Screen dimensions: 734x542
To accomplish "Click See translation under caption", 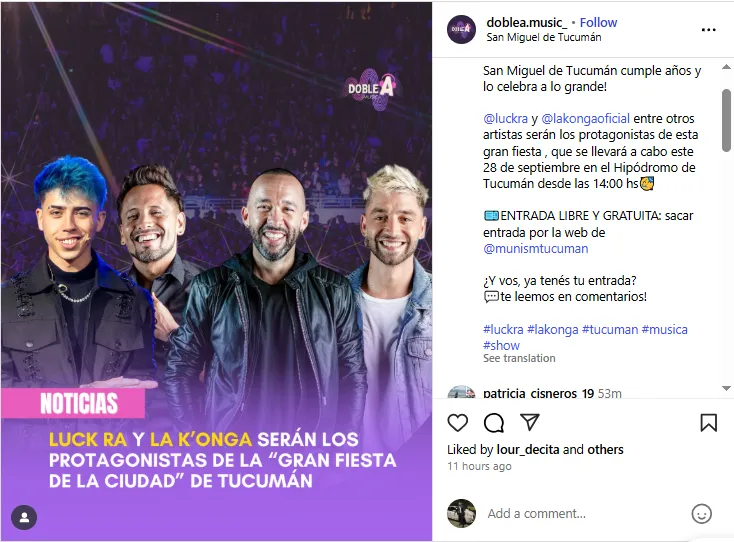I will click(519, 358).
